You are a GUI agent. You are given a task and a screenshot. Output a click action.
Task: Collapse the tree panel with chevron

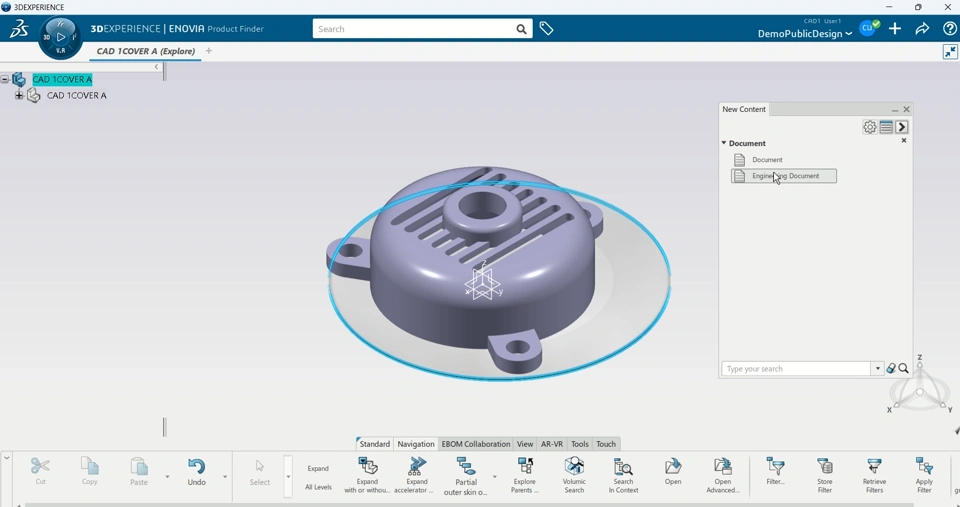click(156, 67)
